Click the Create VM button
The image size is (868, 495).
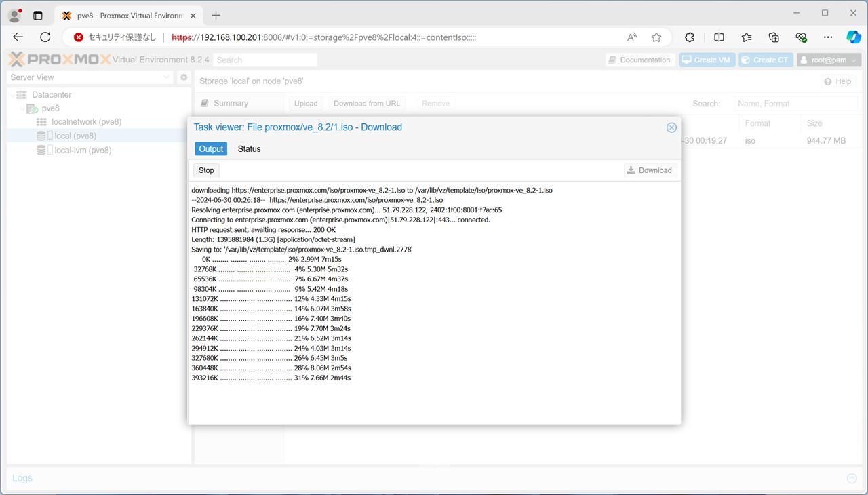click(x=707, y=60)
